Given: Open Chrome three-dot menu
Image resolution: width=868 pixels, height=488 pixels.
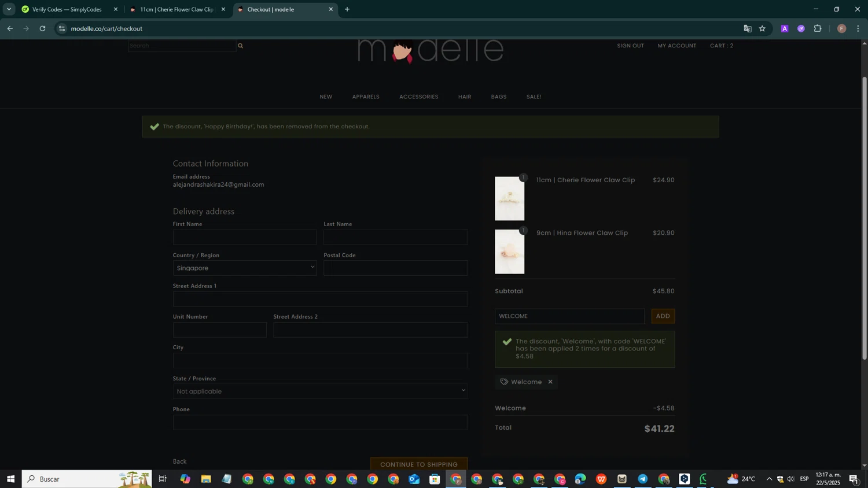Looking at the screenshot, I should pyautogui.click(x=858, y=28).
